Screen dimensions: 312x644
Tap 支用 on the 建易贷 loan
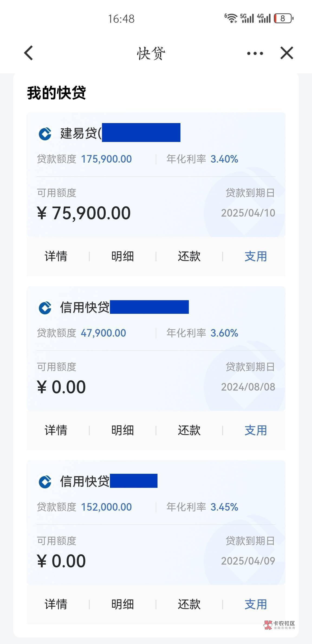coord(256,256)
